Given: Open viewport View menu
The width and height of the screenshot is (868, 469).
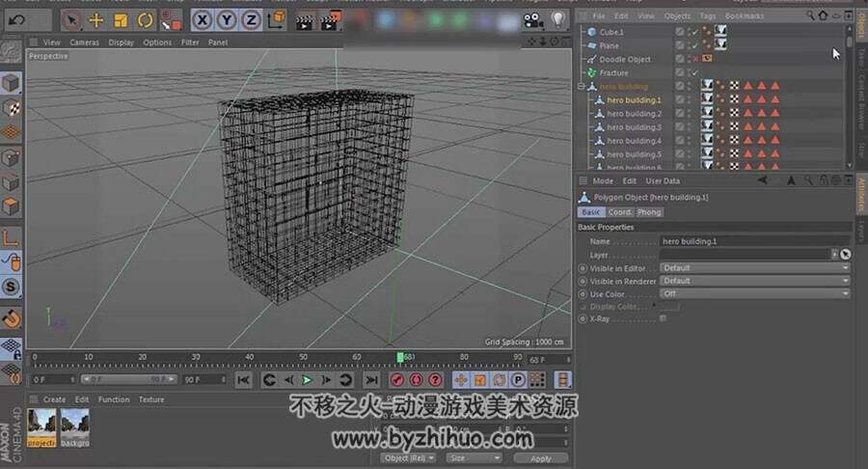Looking at the screenshot, I should click(51, 42).
